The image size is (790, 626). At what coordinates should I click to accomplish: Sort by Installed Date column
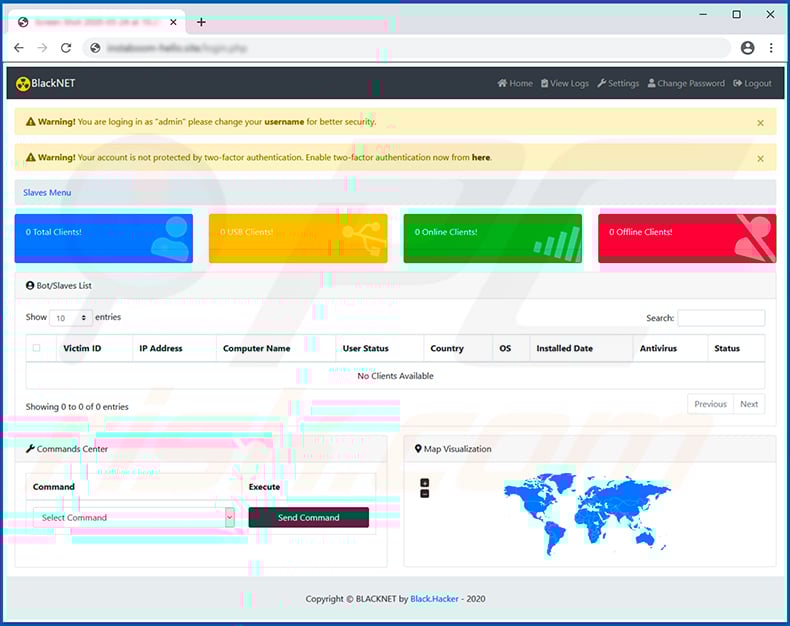(x=581, y=348)
